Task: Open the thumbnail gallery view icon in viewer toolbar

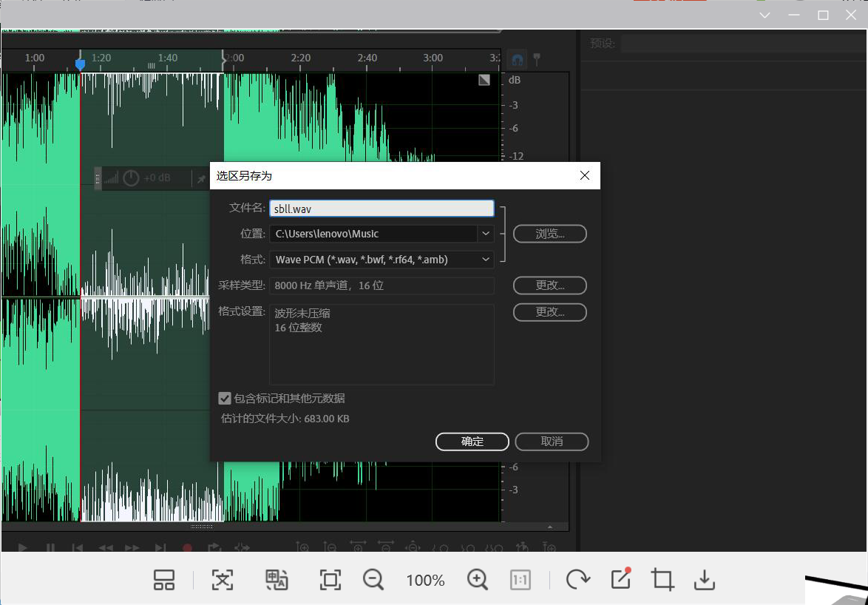Action: 164,580
